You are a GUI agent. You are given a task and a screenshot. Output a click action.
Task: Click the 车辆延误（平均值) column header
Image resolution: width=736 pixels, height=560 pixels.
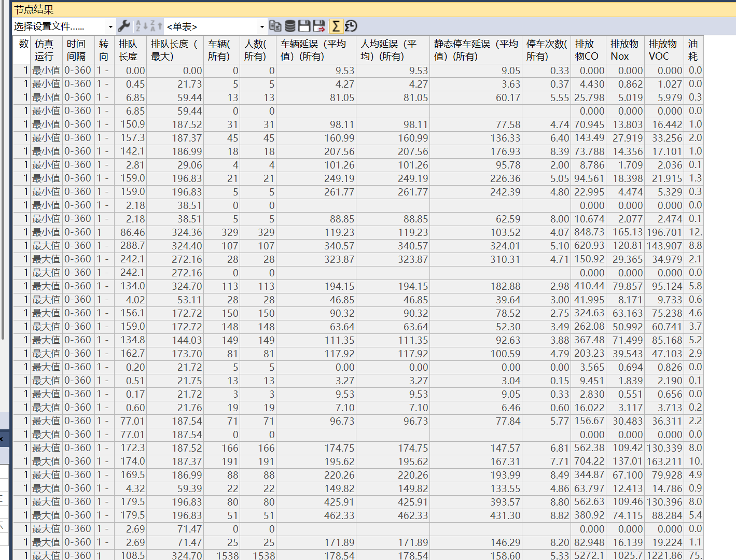click(316, 50)
